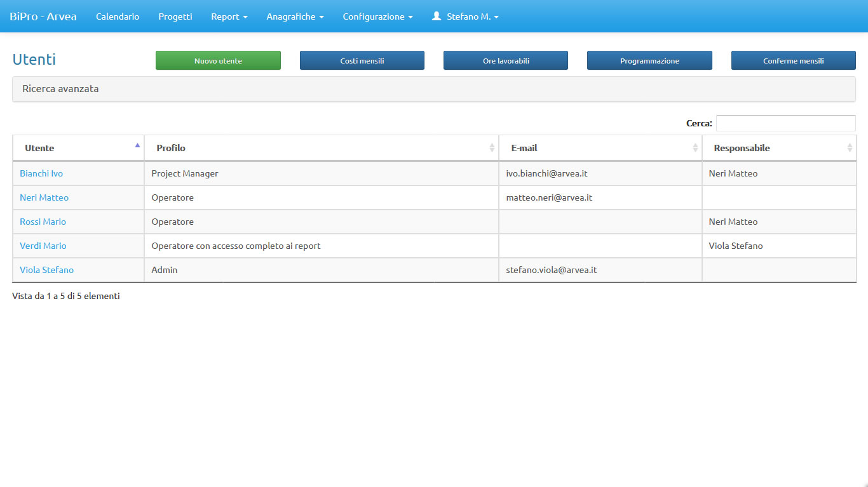Expand the Ricerca avanzata panel

point(60,89)
